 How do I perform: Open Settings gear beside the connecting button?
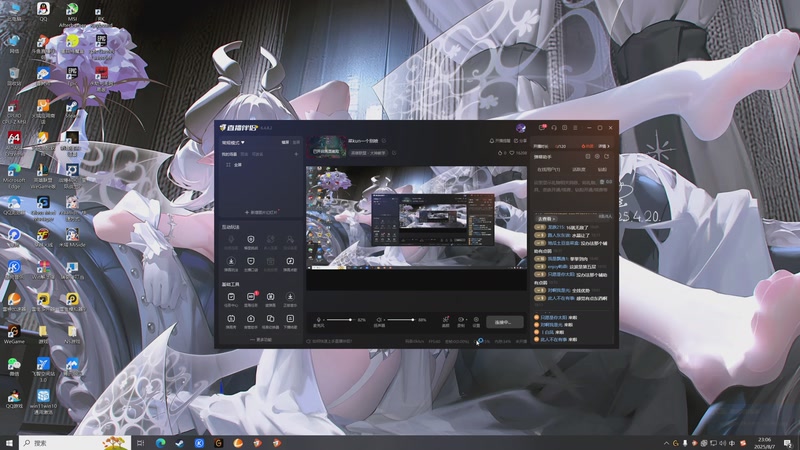click(476, 320)
